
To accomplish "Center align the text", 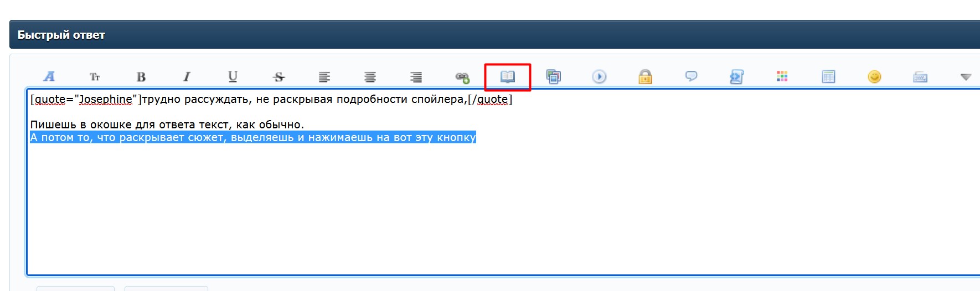I will point(370,77).
